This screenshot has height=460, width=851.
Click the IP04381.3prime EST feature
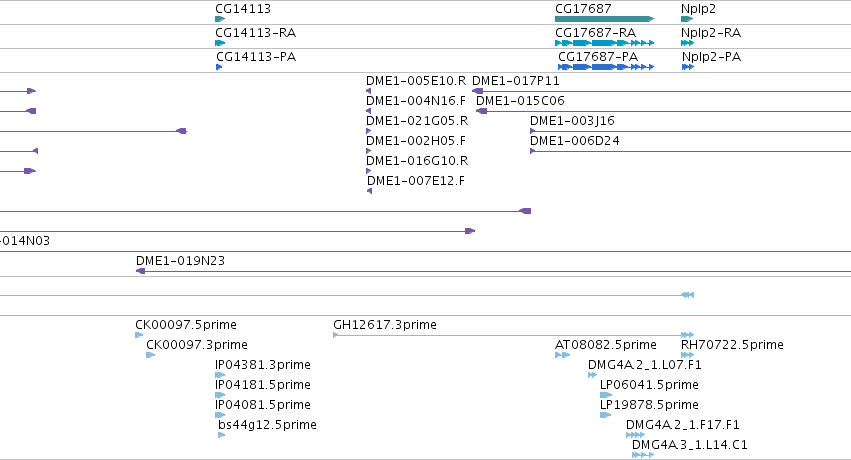[220, 375]
